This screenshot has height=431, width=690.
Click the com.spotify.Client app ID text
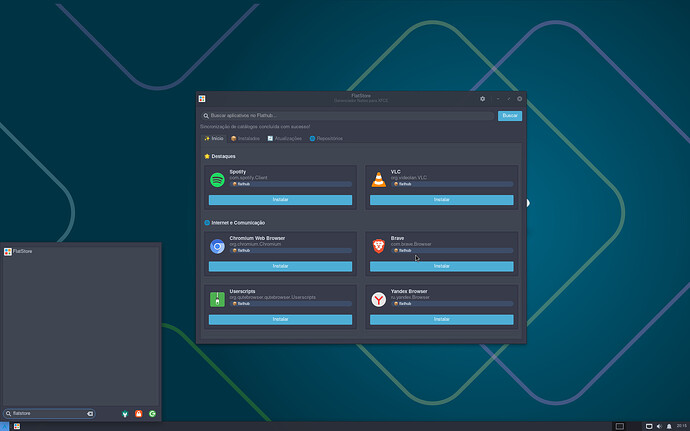[x=248, y=178]
